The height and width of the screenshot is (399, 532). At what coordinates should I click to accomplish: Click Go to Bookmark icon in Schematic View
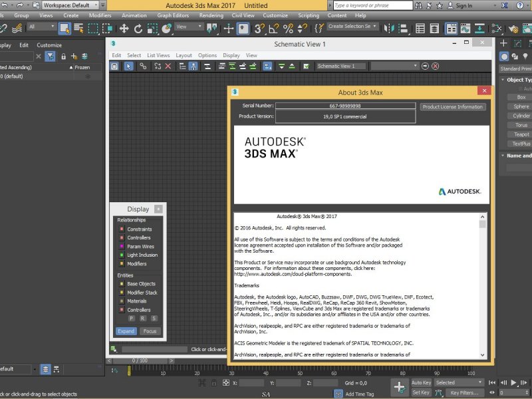click(x=425, y=66)
